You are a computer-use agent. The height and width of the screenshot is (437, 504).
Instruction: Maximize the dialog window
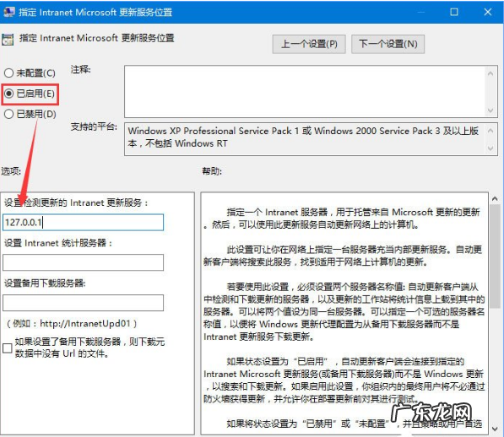454,12
